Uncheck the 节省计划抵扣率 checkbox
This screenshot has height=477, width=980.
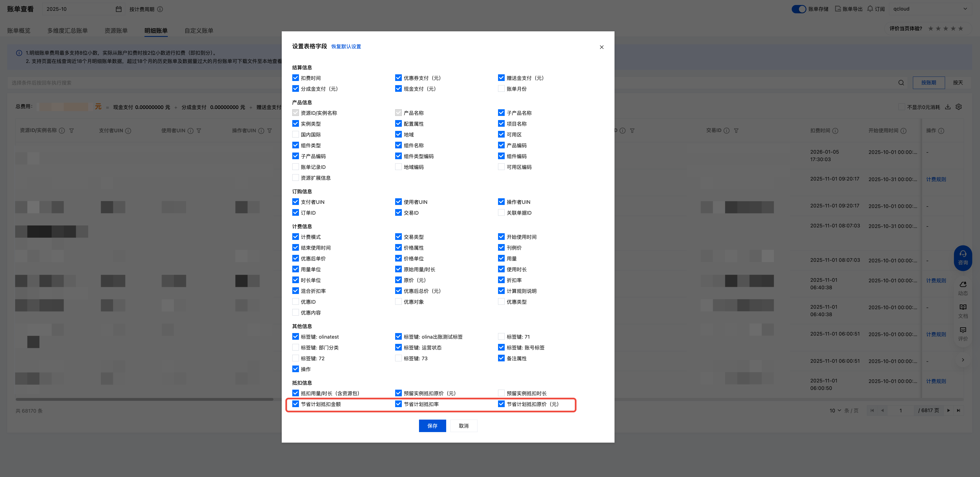[398, 404]
